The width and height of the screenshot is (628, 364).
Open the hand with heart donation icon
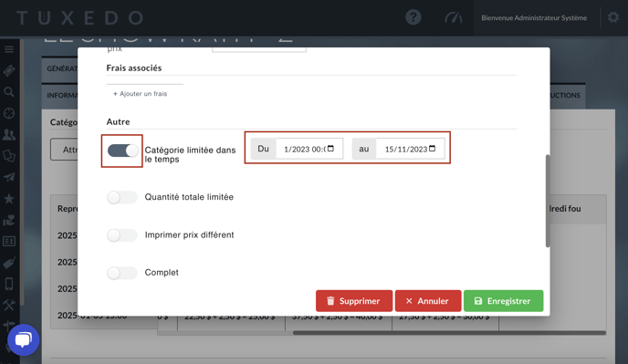9,220
